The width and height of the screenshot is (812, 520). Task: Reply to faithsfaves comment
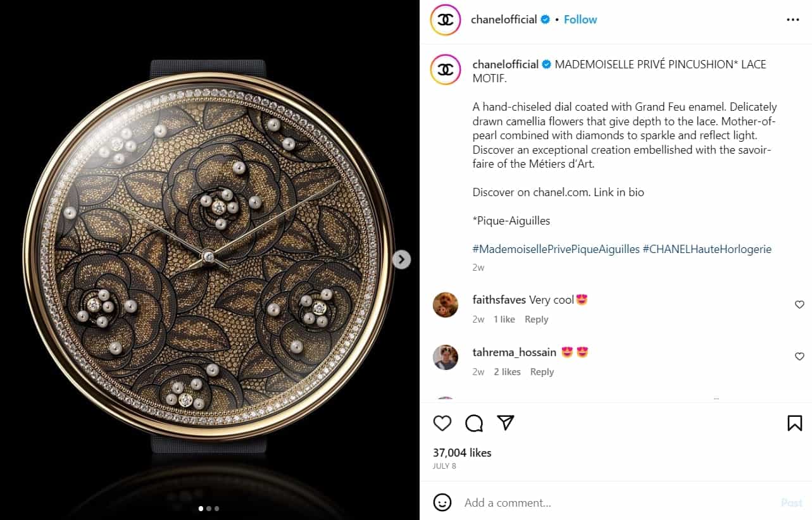click(x=536, y=319)
